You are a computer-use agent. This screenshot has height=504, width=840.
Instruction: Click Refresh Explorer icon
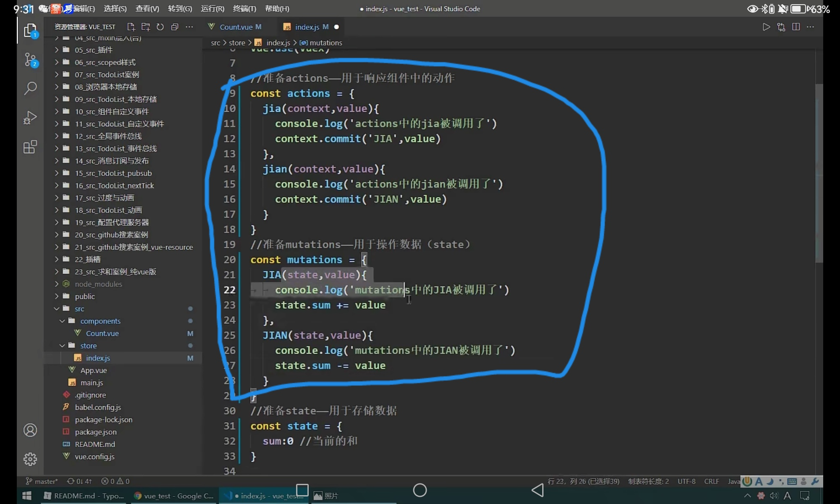click(160, 27)
